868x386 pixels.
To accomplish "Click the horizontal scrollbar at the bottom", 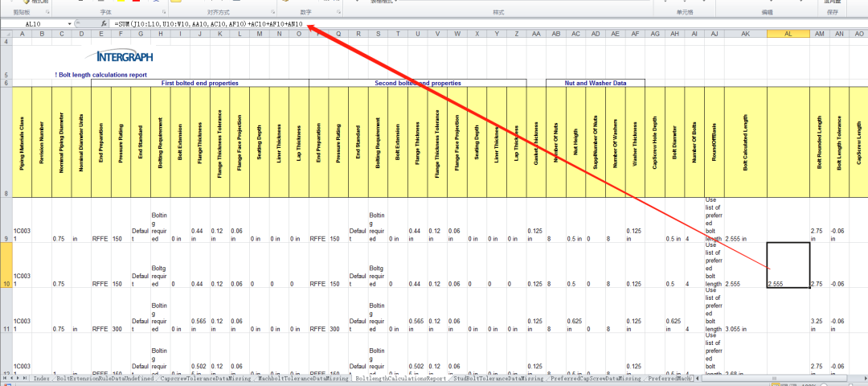I will point(775,379).
